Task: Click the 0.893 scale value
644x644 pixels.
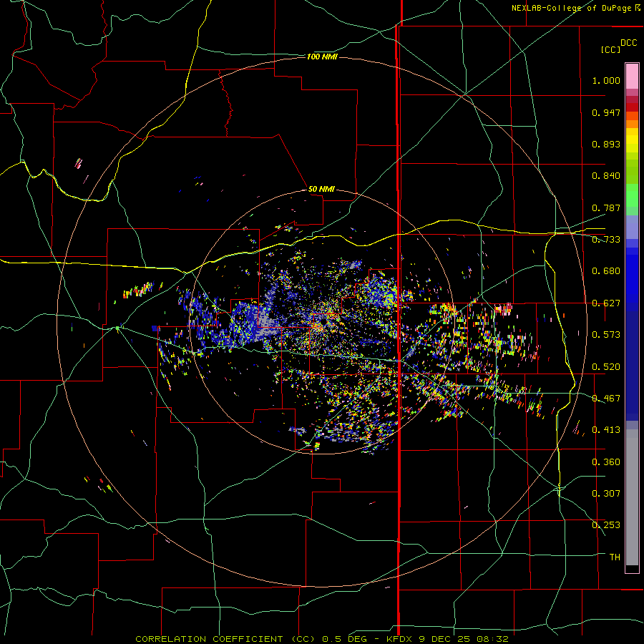Action: point(606,144)
